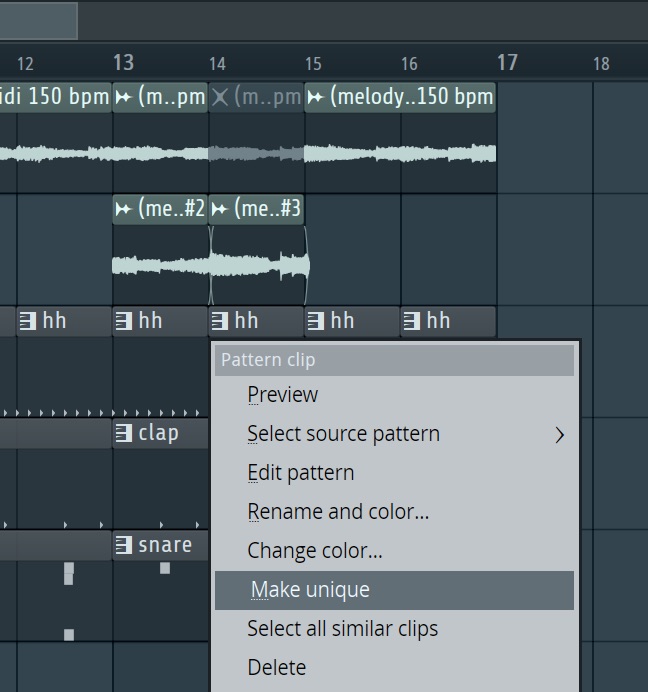Image resolution: width=648 pixels, height=692 pixels.
Task: Click bar 16 on the timeline ruler
Action: coord(409,64)
